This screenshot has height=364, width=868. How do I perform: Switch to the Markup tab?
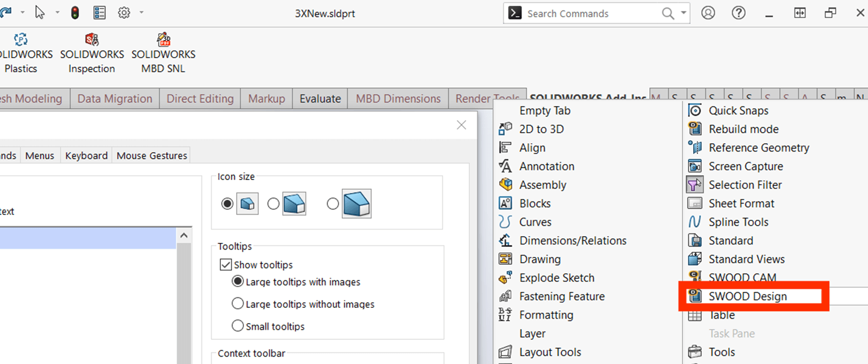pyautogui.click(x=267, y=99)
